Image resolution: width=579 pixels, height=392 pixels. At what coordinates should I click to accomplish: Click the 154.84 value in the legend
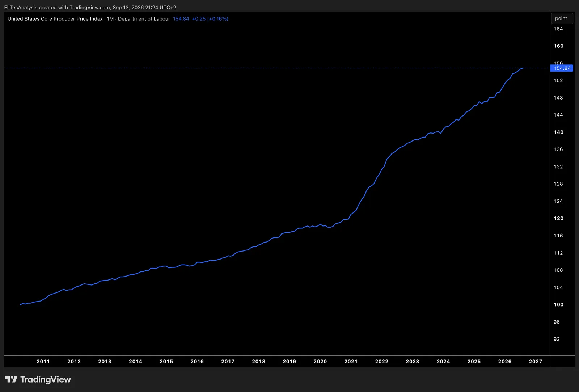pyautogui.click(x=181, y=19)
